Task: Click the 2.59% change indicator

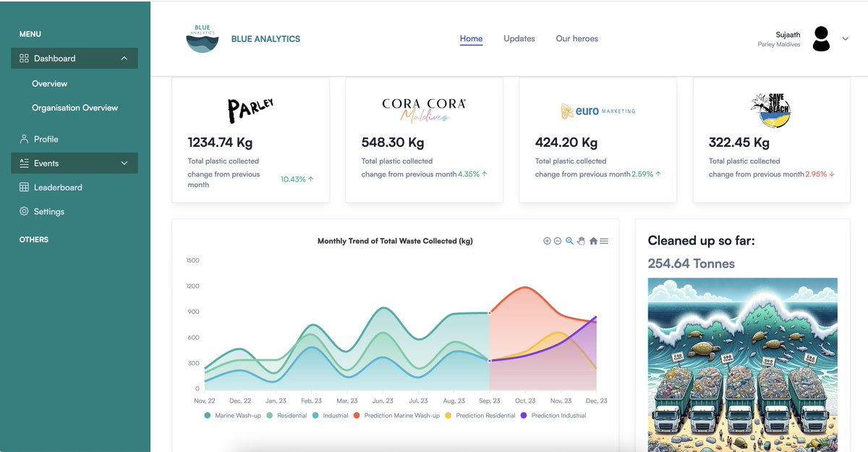Action: [646, 174]
